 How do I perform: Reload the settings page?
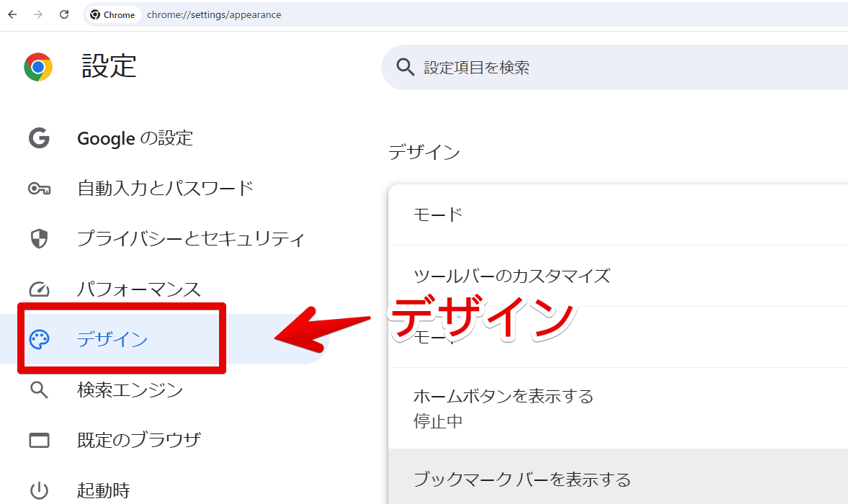tap(64, 14)
